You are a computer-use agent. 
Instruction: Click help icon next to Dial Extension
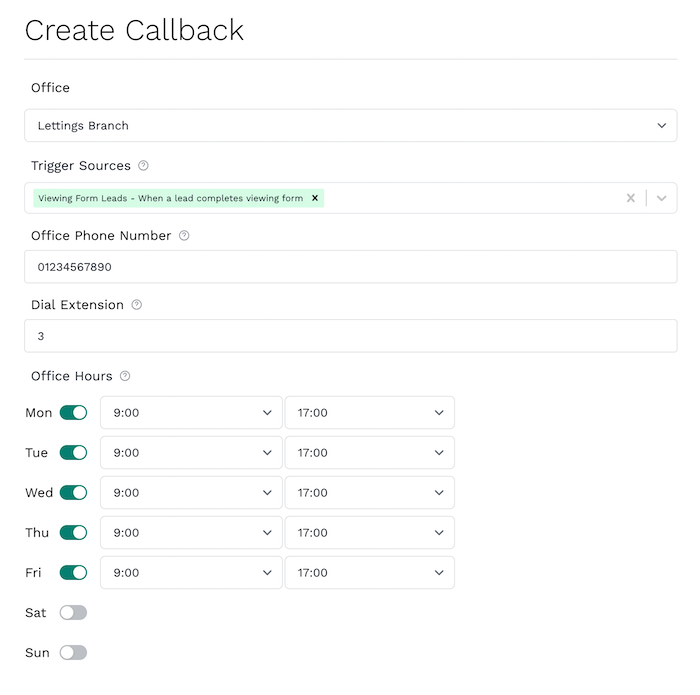pyautogui.click(x=137, y=305)
